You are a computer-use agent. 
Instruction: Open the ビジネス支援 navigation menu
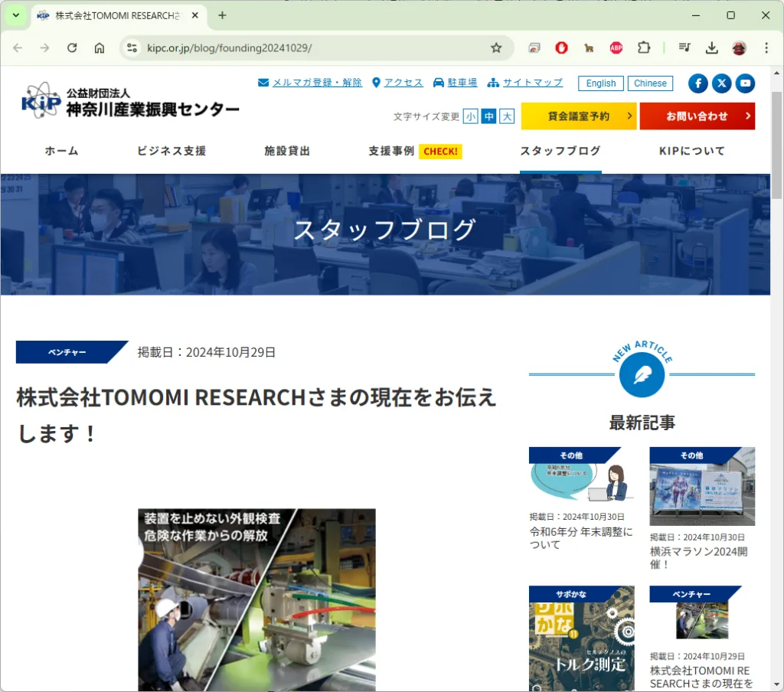coord(171,152)
